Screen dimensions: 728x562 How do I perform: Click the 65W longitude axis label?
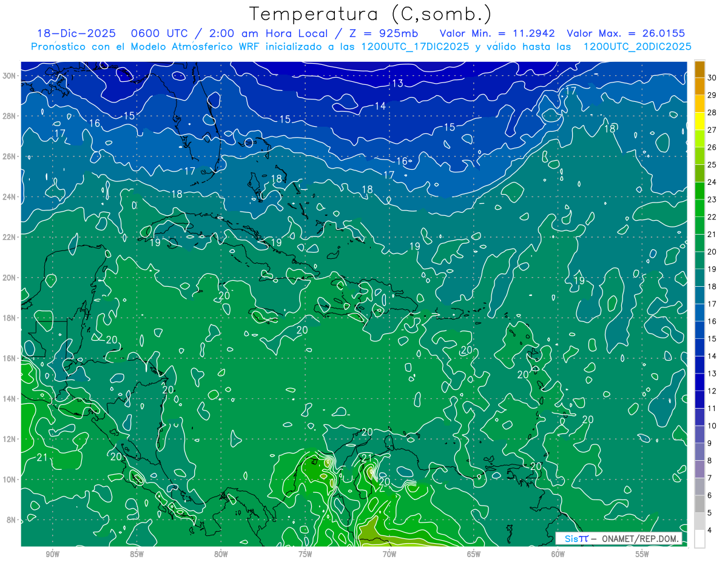(x=474, y=554)
